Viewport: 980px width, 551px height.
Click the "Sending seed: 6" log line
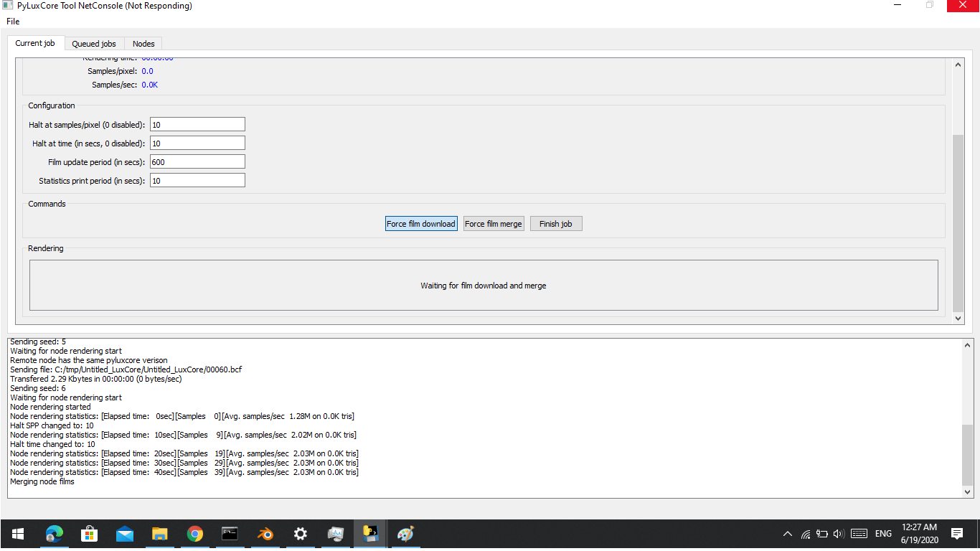[x=38, y=388]
